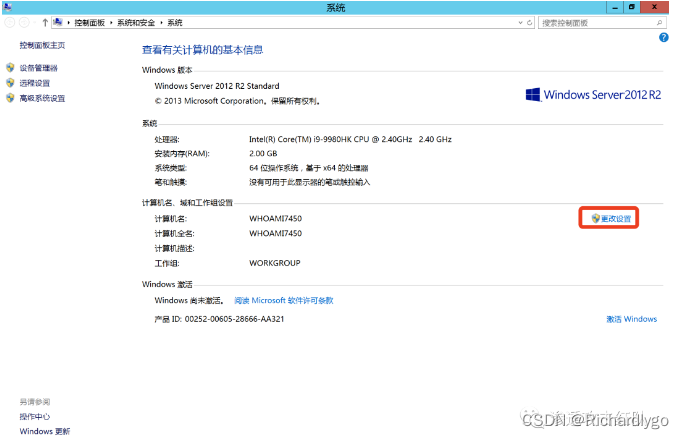The width and height of the screenshot is (684, 439).
Task: Click the refresh button in the address bar
Action: (530, 23)
